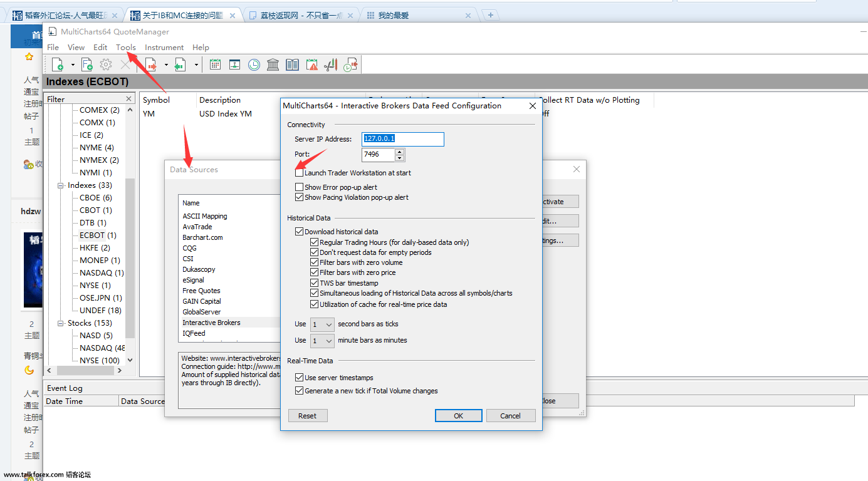This screenshot has width=868, height=481.
Task: Toggle Download historical data checkbox
Action: click(300, 232)
